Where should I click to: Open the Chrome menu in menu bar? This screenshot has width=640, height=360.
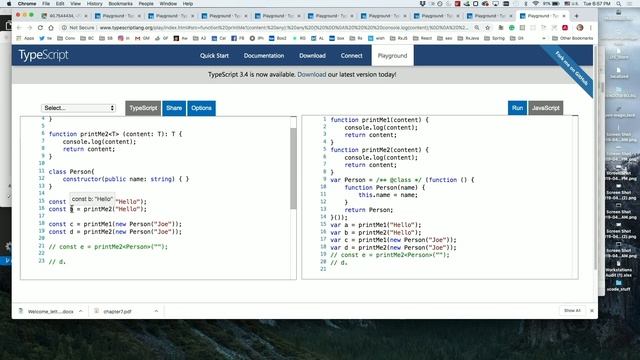(x=27, y=4)
